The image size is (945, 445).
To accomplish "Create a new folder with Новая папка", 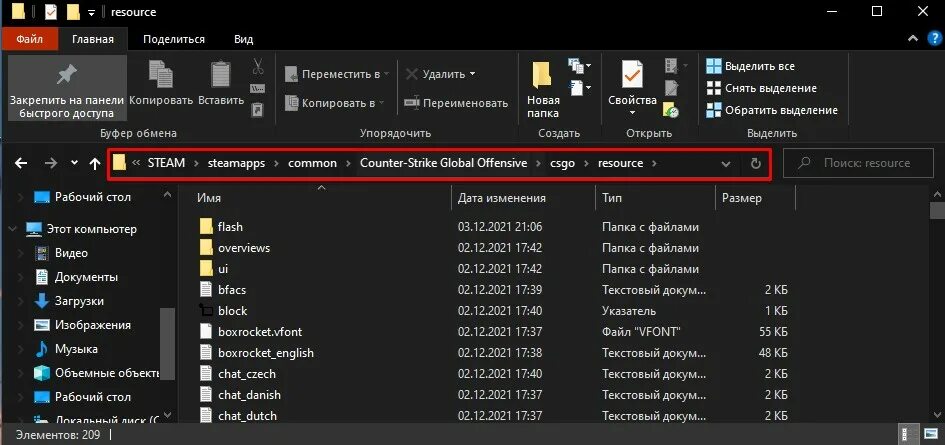I will tap(543, 89).
